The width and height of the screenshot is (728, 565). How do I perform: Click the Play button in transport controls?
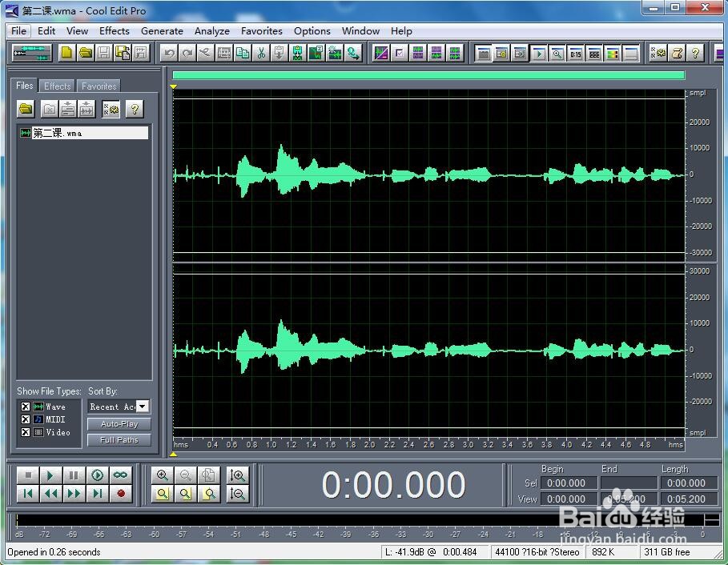[50, 475]
